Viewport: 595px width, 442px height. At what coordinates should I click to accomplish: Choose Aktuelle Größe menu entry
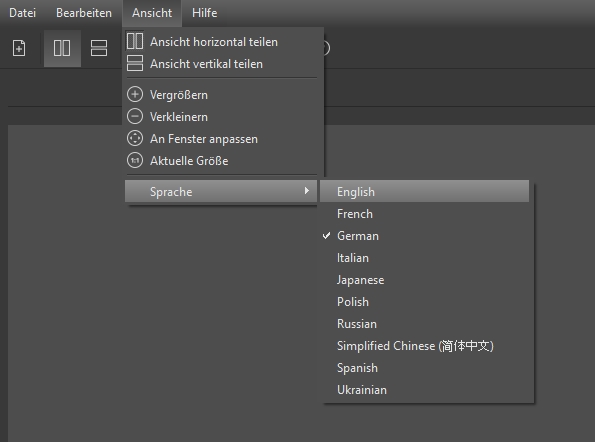point(221,161)
